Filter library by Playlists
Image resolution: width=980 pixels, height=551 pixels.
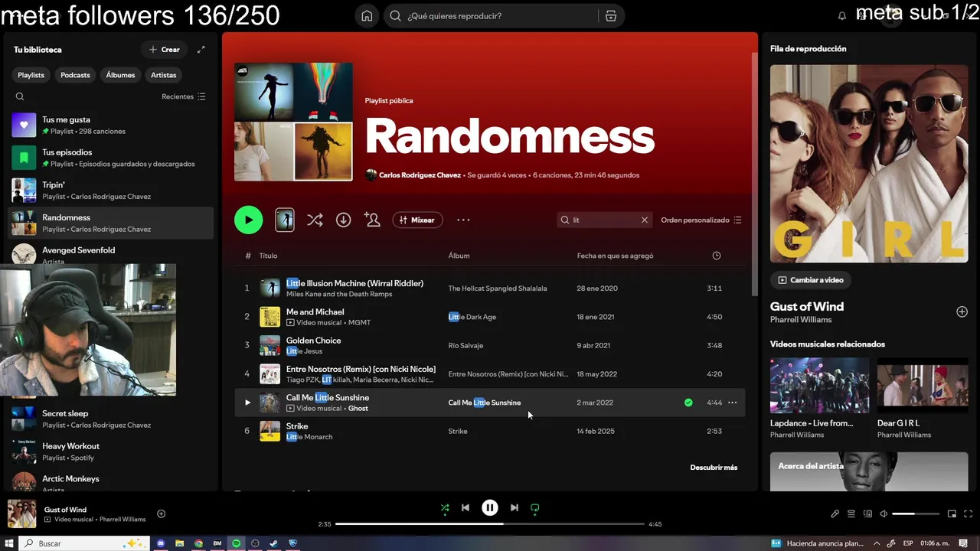pyautogui.click(x=31, y=75)
